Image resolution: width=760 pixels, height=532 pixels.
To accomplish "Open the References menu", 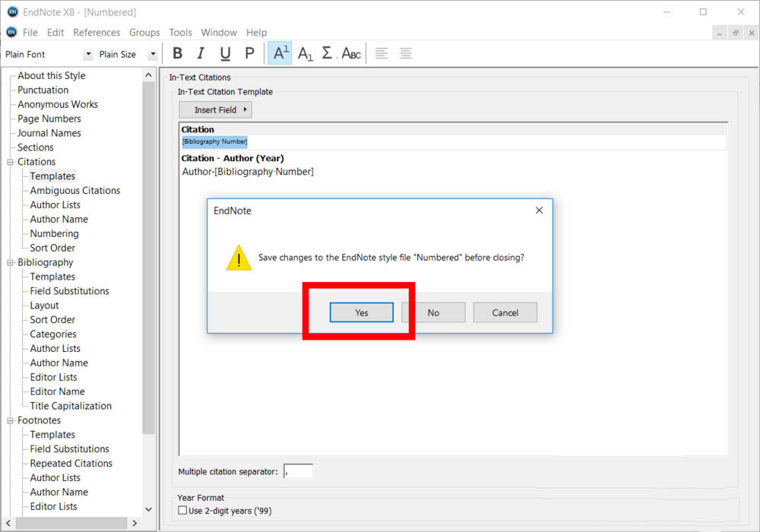I will pyautogui.click(x=97, y=33).
